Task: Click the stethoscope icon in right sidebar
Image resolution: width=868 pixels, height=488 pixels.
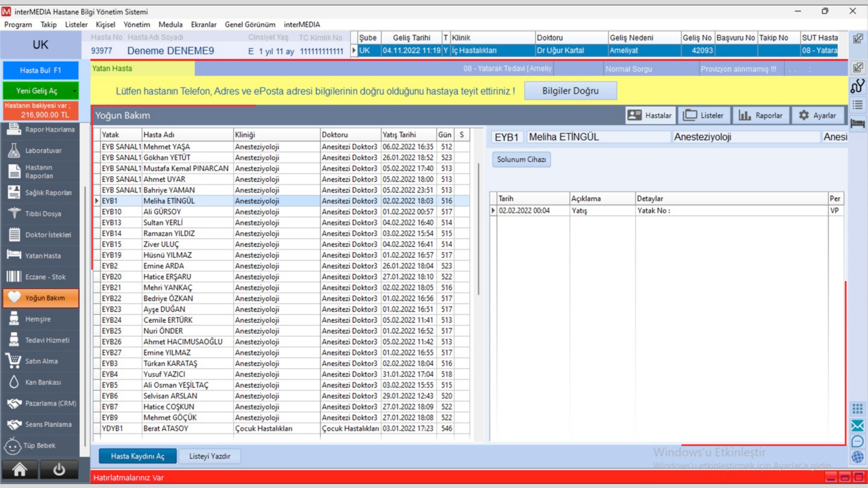Action: pyautogui.click(x=857, y=86)
